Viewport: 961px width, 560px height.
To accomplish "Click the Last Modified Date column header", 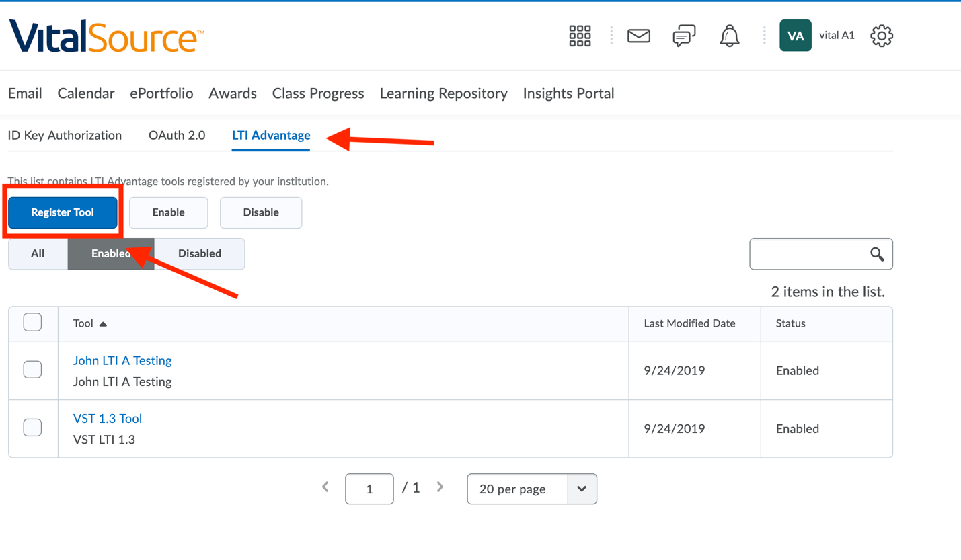I will [x=689, y=323].
